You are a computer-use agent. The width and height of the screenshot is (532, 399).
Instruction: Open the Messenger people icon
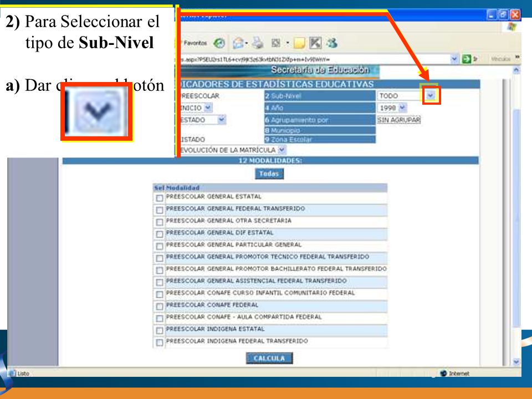[x=332, y=43]
